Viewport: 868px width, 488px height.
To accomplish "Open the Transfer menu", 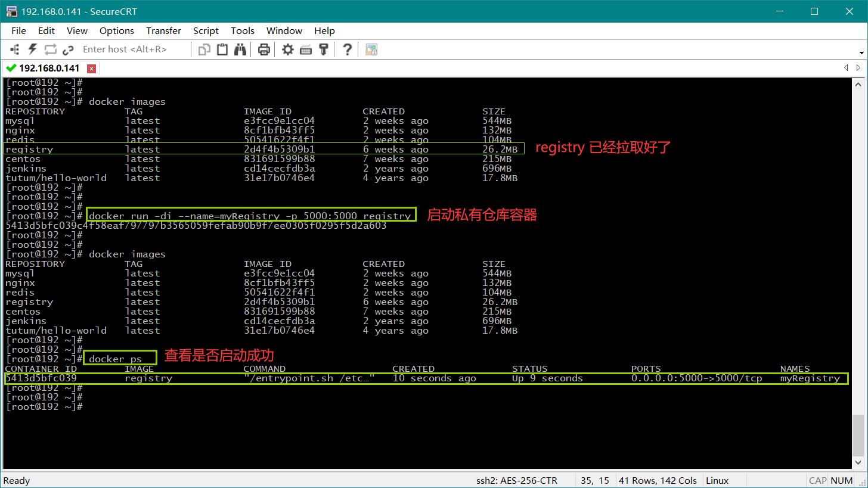I will pos(163,30).
